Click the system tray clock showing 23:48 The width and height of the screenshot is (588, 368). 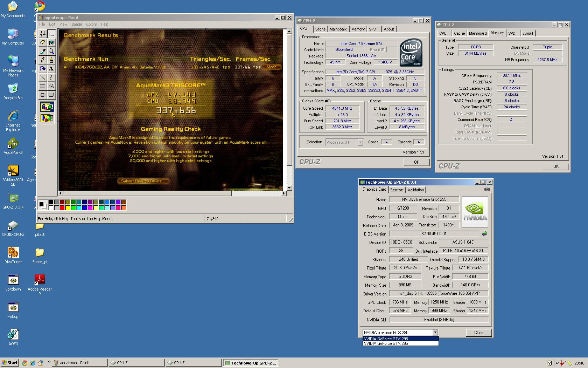pyautogui.click(x=579, y=363)
